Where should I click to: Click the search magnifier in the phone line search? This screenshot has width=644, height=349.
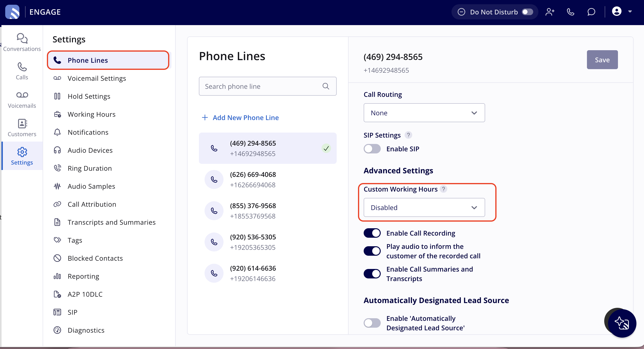tap(326, 86)
